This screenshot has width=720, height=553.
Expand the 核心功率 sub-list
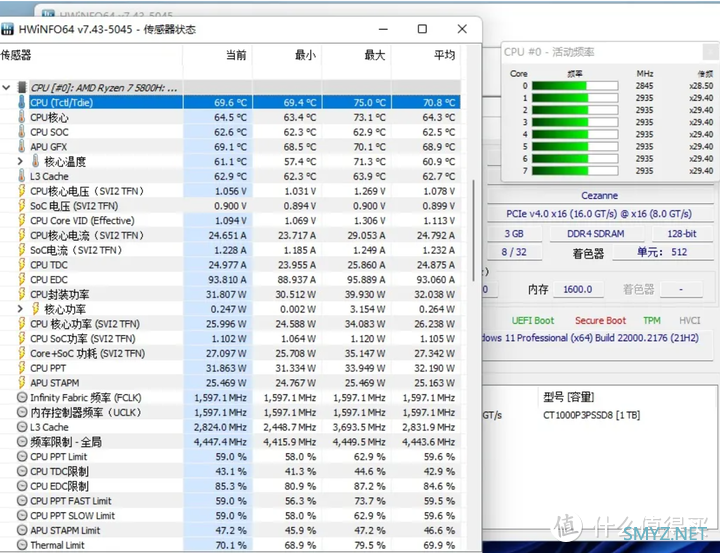coord(20,309)
